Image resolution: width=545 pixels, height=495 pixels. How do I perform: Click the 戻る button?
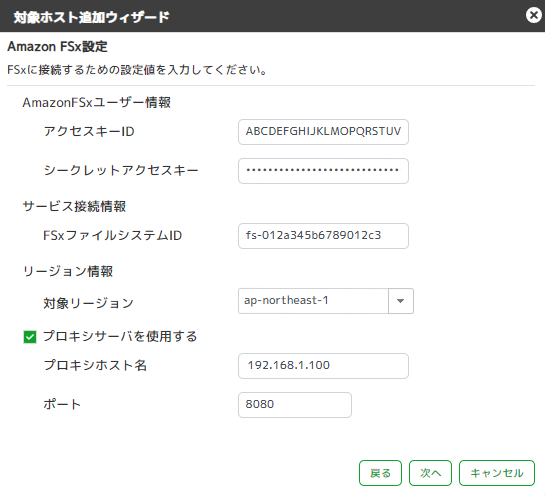[x=380, y=473]
